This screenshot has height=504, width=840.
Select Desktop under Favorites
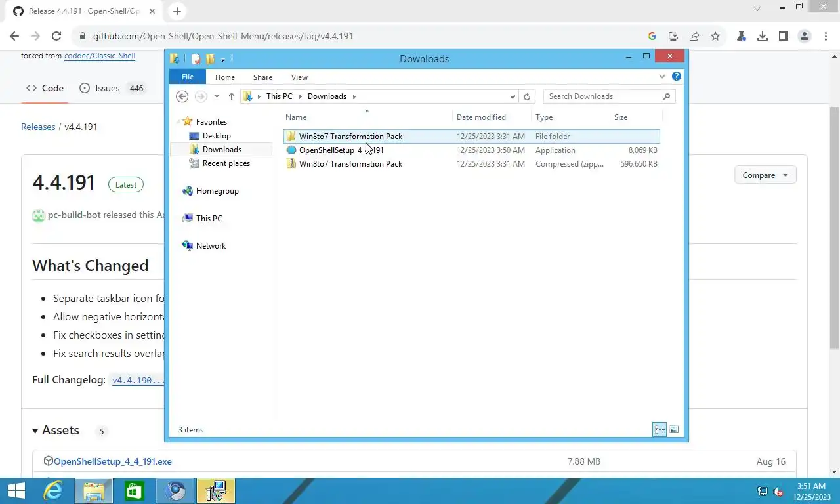pyautogui.click(x=217, y=136)
